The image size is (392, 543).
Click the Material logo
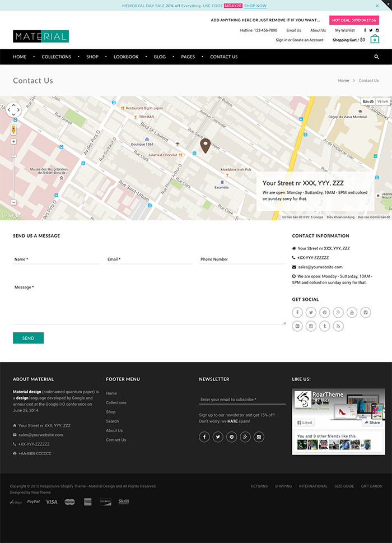pyautogui.click(x=41, y=36)
